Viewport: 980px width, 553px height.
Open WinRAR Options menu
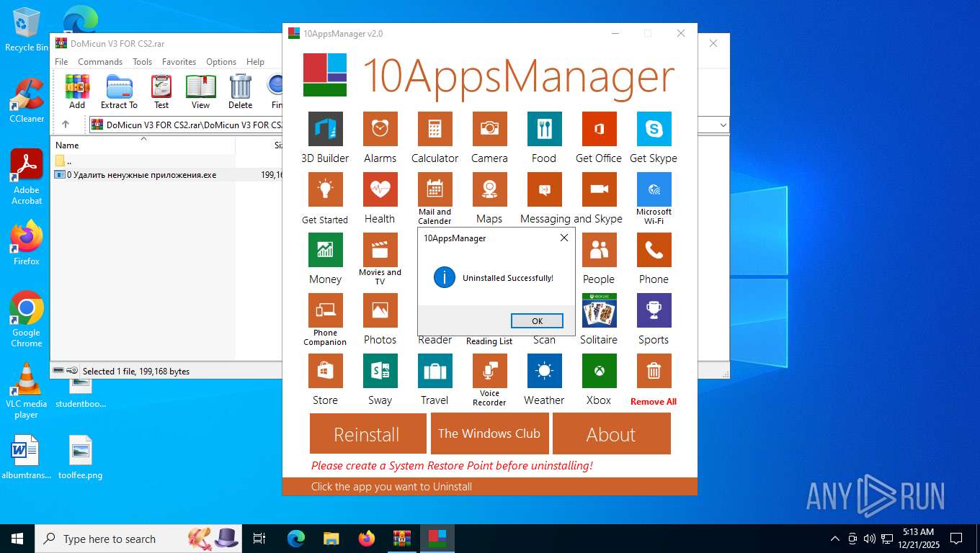coord(221,62)
